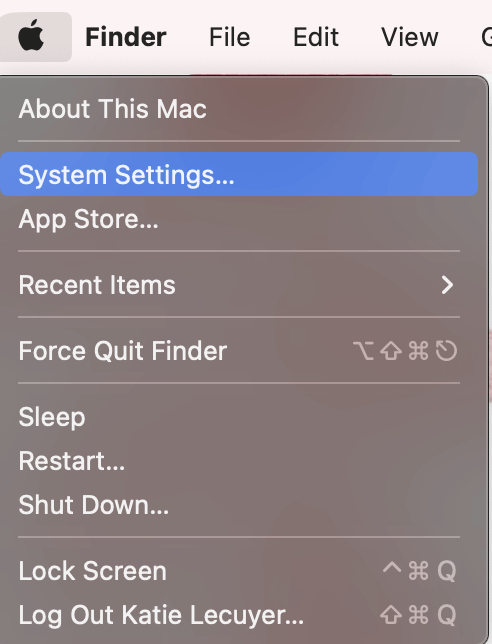Click the Log Out shift-command-Q shortcut hint
Image resolution: width=492 pixels, height=644 pixels.
(418, 615)
